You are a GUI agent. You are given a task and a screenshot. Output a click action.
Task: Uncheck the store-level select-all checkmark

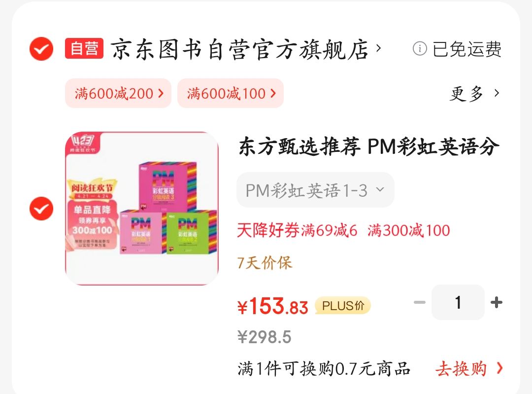pos(41,49)
